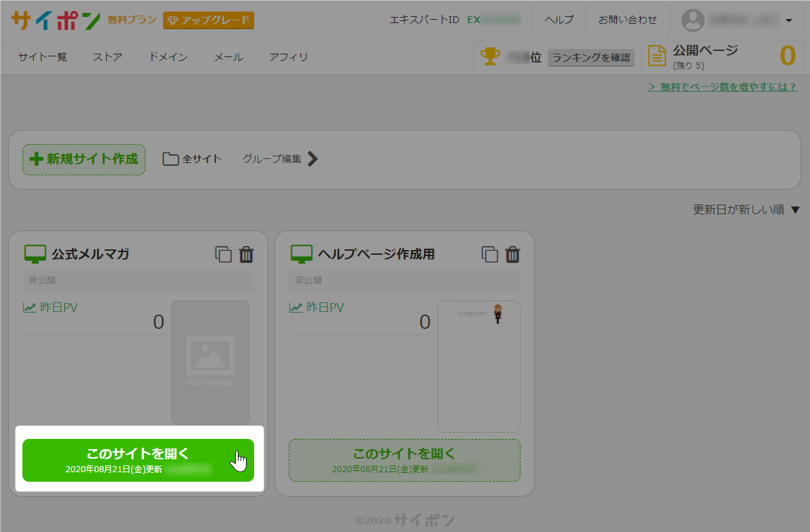Image resolution: width=810 pixels, height=532 pixels.
Task: Duplicate the 公式メルマガ site
Action: coord(223,254)
